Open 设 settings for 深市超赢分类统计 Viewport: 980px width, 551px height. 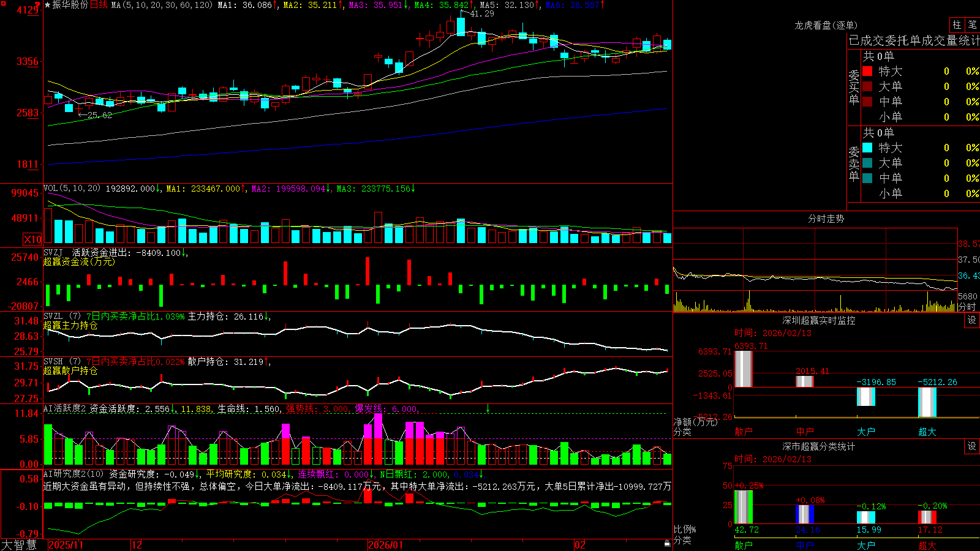click(972, 446)
